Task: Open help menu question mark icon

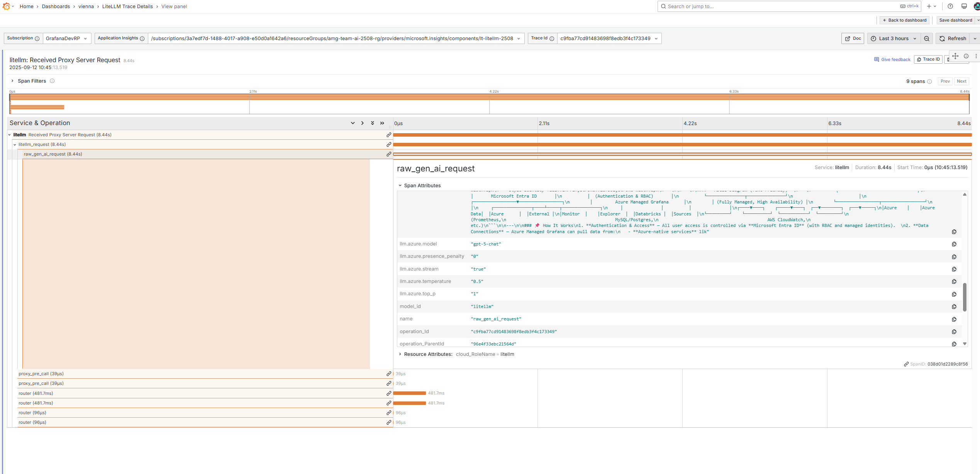Action: click(950, 7)
